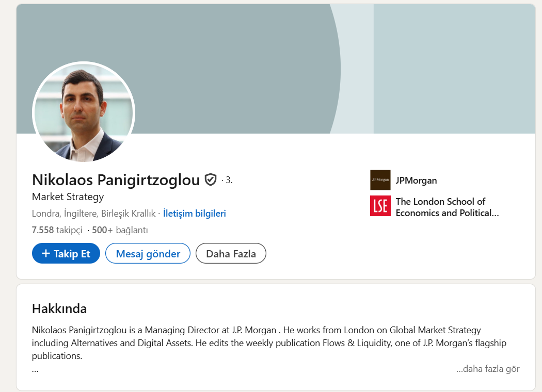The image size is (542, 392).
Task: Expand about text with daha fazla gör
Action: pyautogui.click(x=488, y=369)
